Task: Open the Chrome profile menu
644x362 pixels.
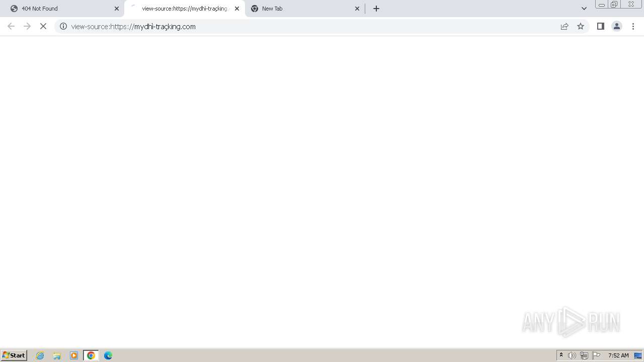Action: [616, 26]
